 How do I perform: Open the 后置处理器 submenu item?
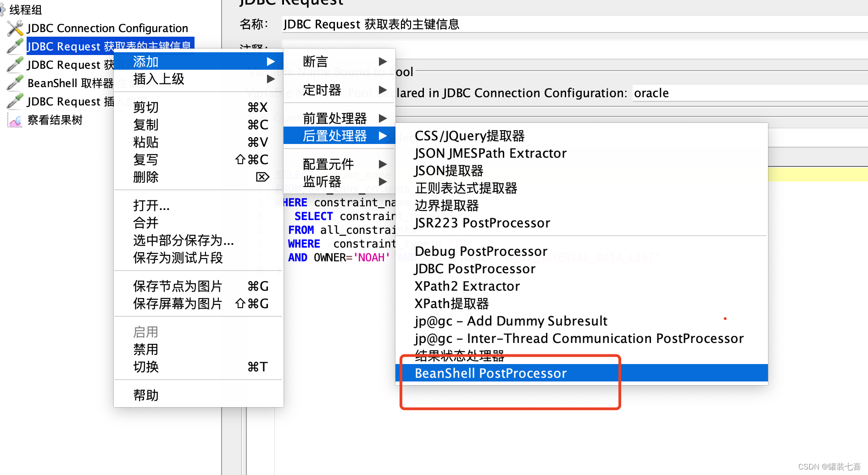click(339, 136)
